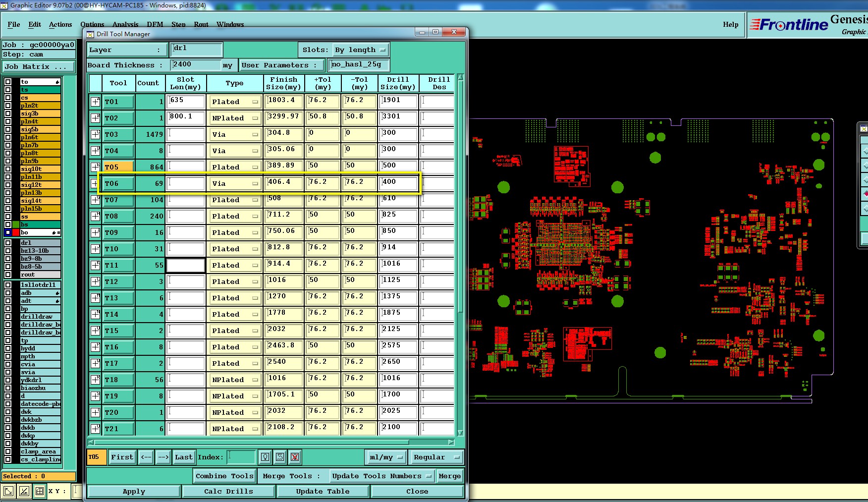Click the Update Table button
Viewport: 868px width, 502px height.
323,491
